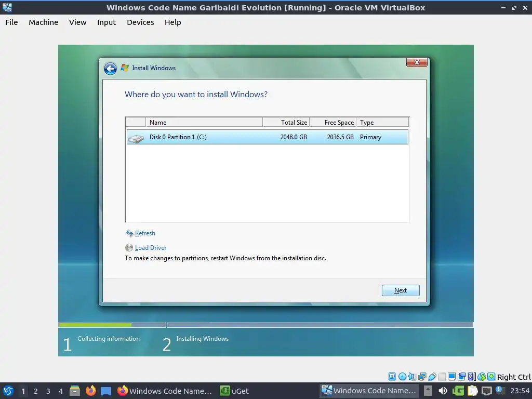Viewport: 532px width, 399px height.
Task: Click the VirtualBox CPU virtualization status icon
Action: [x=472, y=376]
